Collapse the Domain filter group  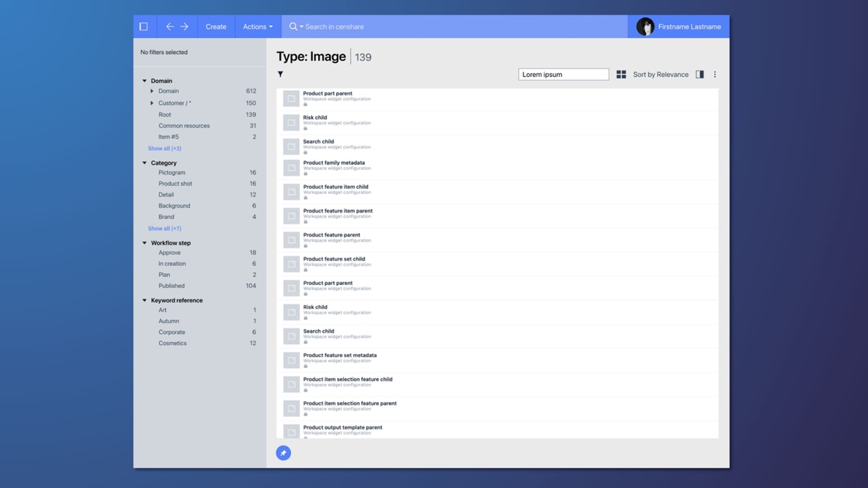[x=144, y=81]
